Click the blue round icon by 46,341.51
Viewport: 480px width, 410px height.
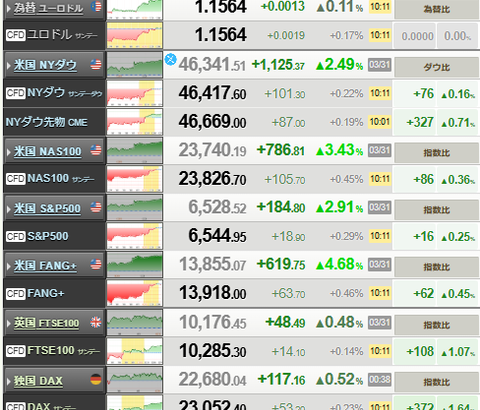point(171,59)
